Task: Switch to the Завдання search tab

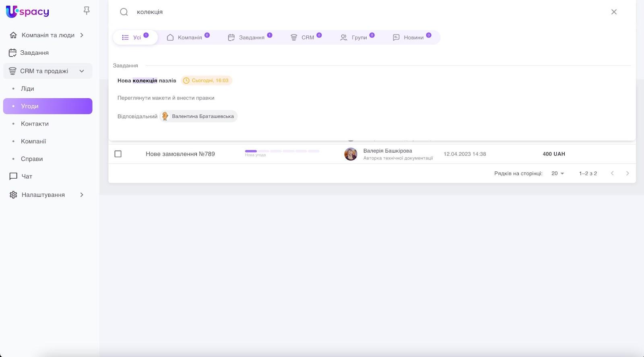Action: click(250, 37)
